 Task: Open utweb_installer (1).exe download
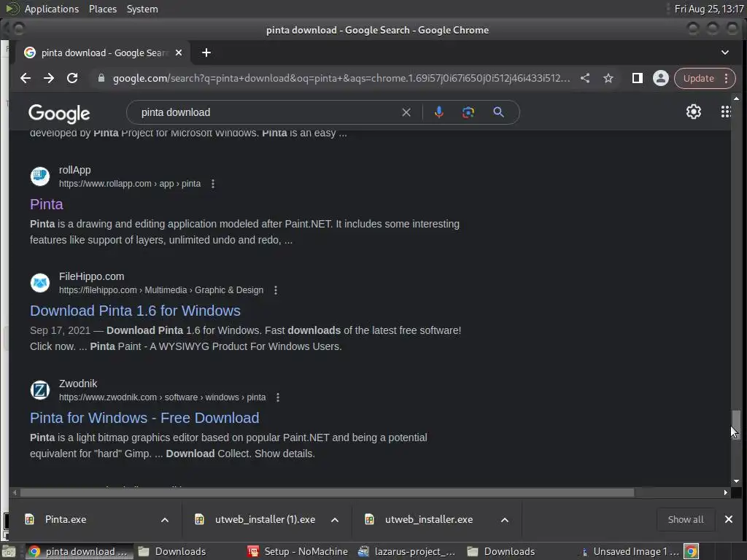pos(265,519)
